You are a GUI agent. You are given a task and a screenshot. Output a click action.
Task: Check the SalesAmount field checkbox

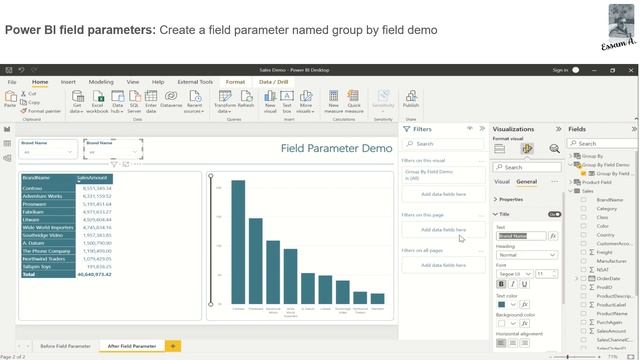click(584, 331)
